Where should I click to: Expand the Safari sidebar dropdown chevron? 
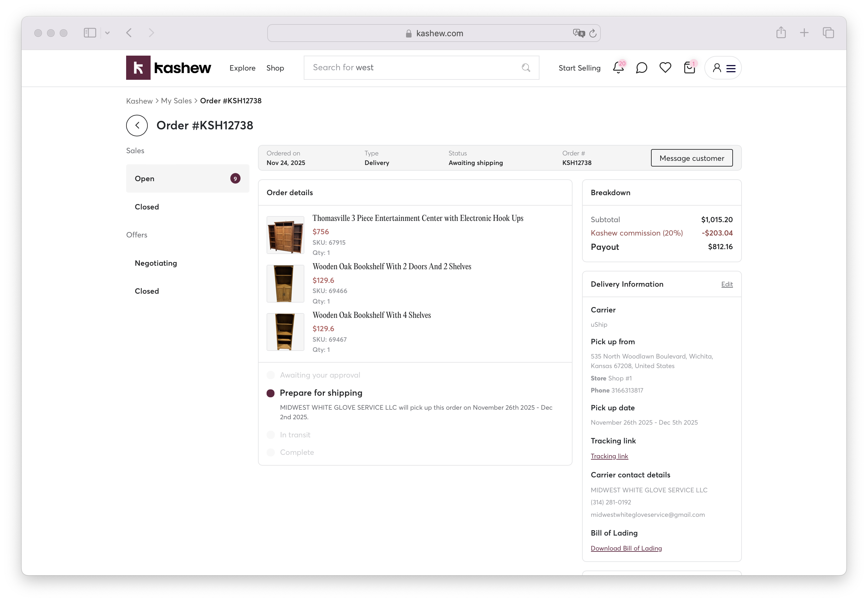pos(107,33)
